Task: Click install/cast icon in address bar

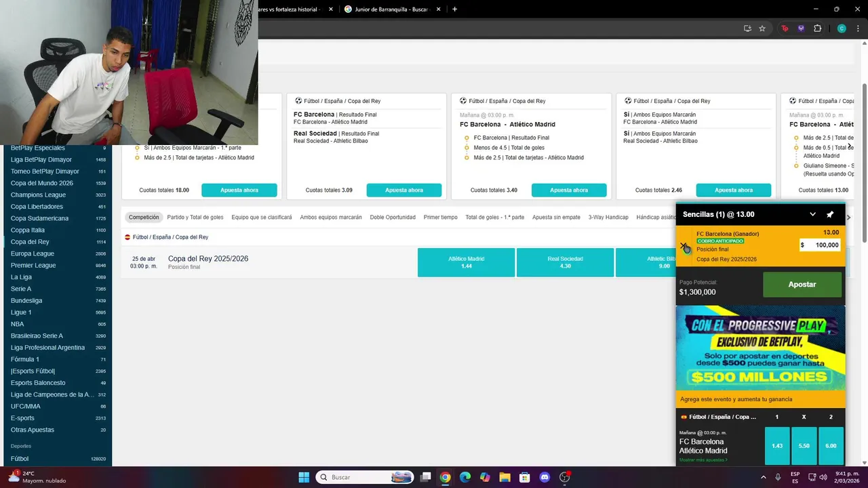Action: point(747,28)
